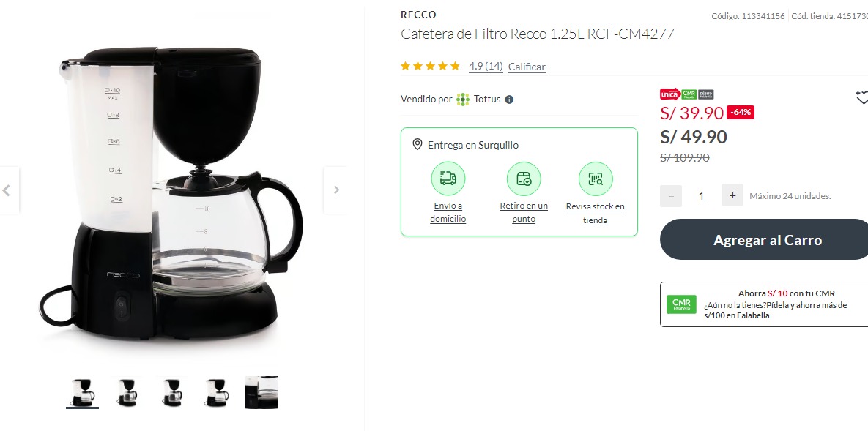Add product to wishlist with heart icon
This screenshot has height=431, width=868.
pyautogui.click(x=861, y=98)
